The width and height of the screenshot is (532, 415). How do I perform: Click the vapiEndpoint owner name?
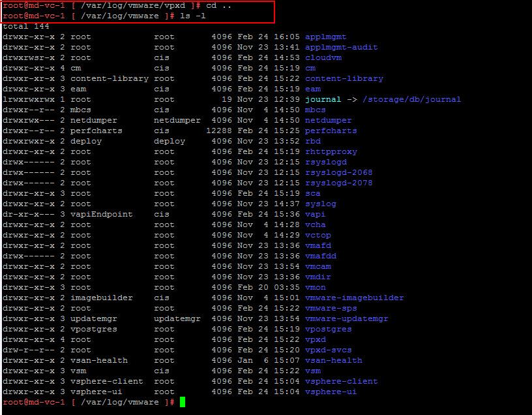pyautogui.click(x=101, y=215)
